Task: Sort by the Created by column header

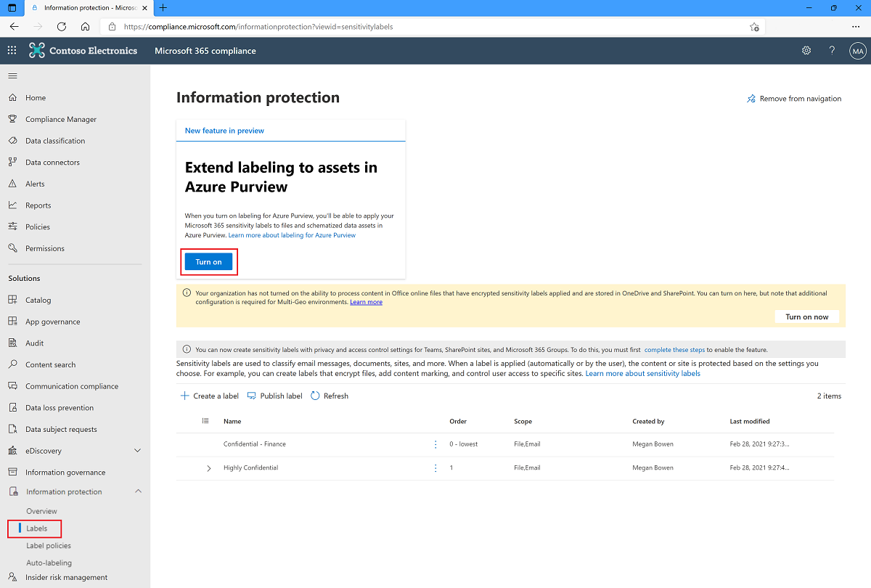Action: coord(648,421)
